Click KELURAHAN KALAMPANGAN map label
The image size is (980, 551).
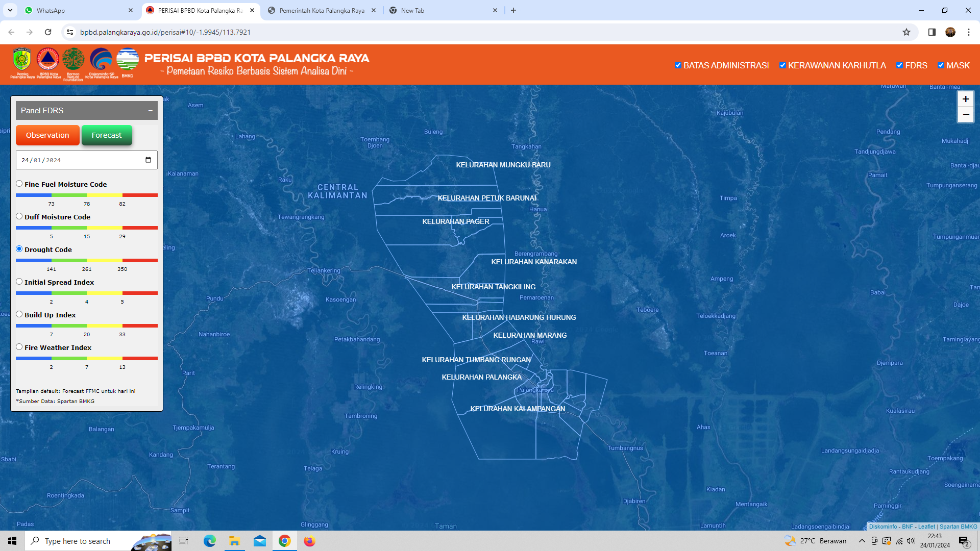[x=518, y=409]
